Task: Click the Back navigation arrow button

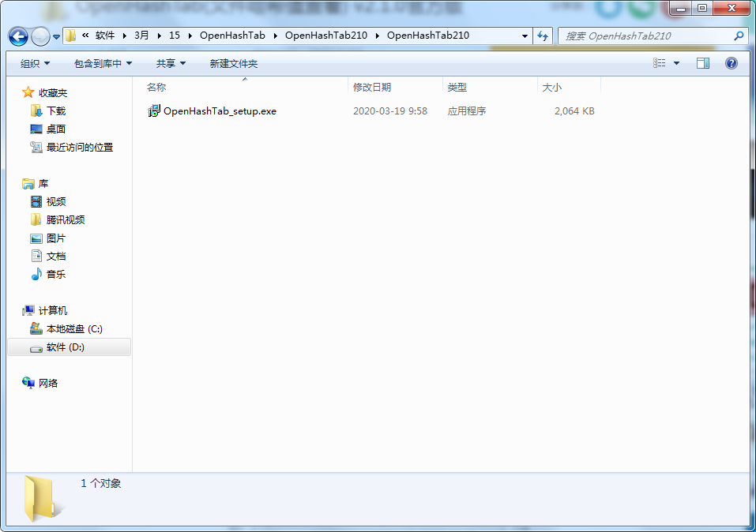Action: click(19, 36)
